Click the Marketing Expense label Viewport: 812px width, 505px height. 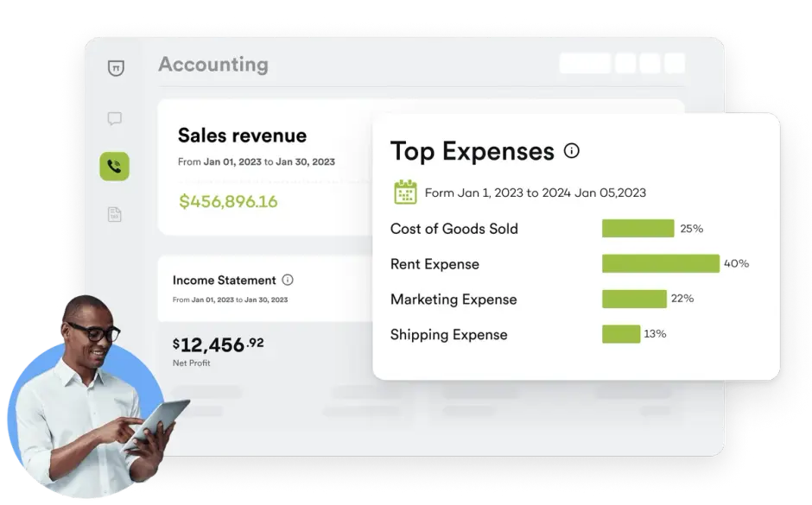click(x=454, y=299)
